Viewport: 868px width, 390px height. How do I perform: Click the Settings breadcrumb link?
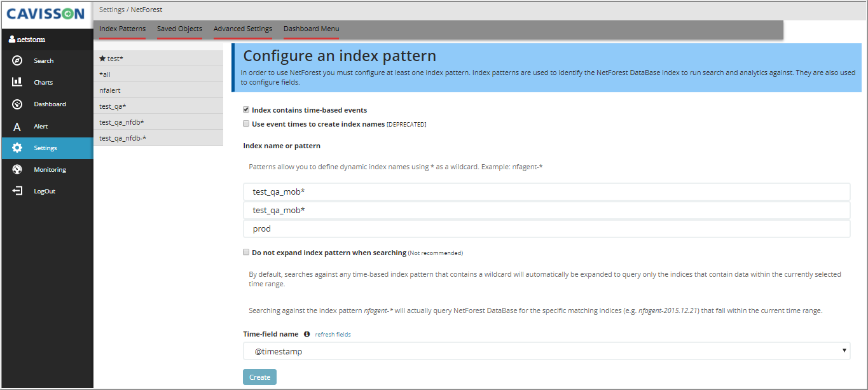point(111,10)
